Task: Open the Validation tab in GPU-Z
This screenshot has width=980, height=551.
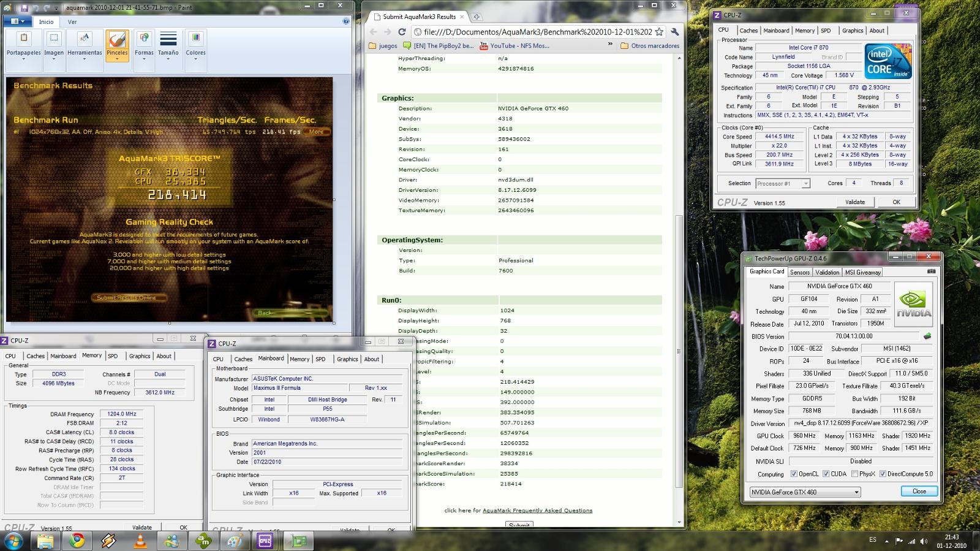Action: pos(827,272)
